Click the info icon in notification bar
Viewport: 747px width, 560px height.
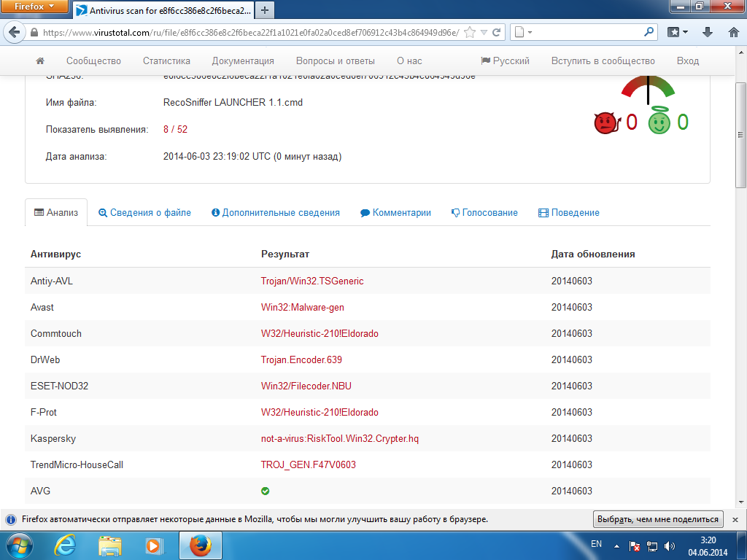pos(11,519)
